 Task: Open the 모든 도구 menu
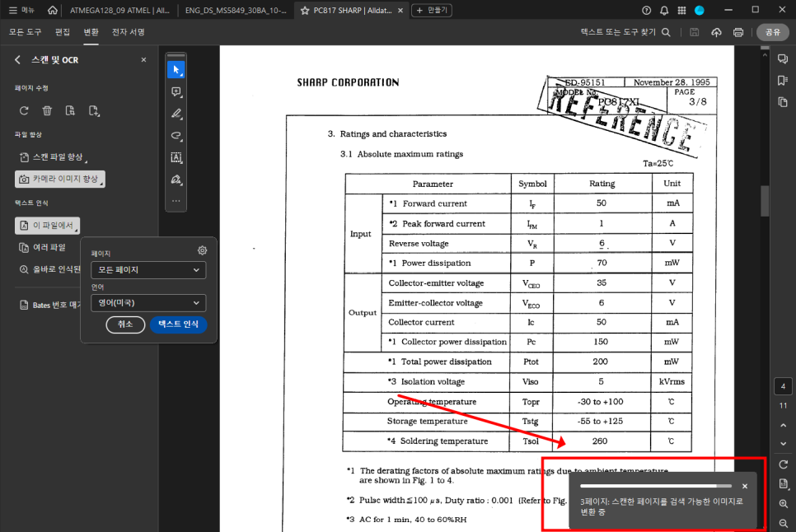coord(25,32)
